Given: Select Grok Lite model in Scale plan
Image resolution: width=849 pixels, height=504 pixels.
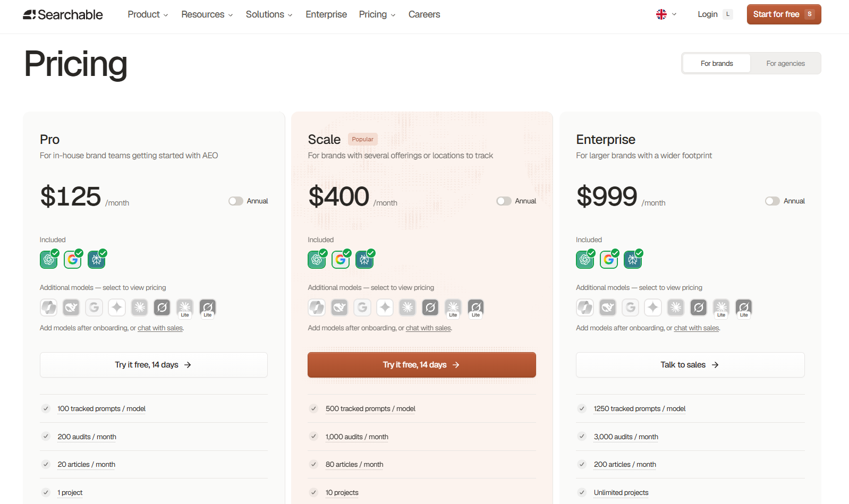Looking at the screenshot, I should click(476, 307).
